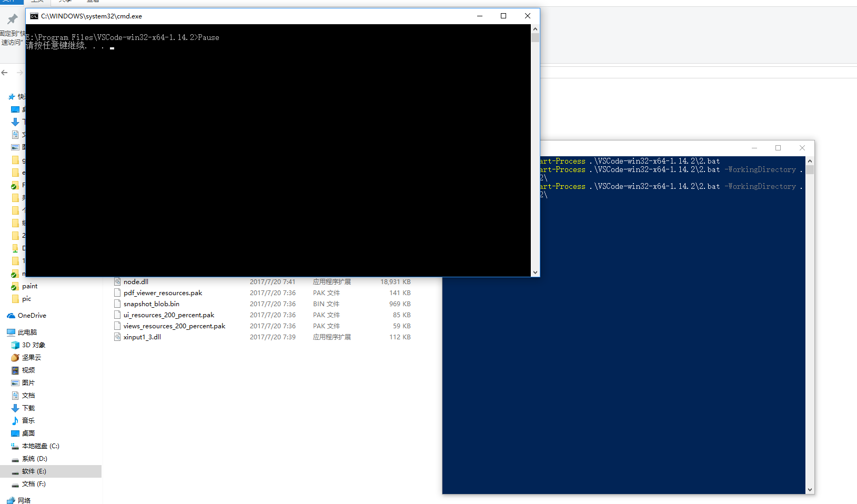This screenshot has height=504, width=857.
Task: Click the cmd window scroll-down arrow
Action: coord(535,273)
